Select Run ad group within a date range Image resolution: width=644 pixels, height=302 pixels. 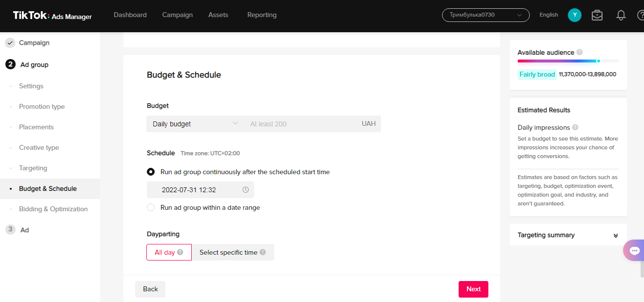click(x=151, y=207)
